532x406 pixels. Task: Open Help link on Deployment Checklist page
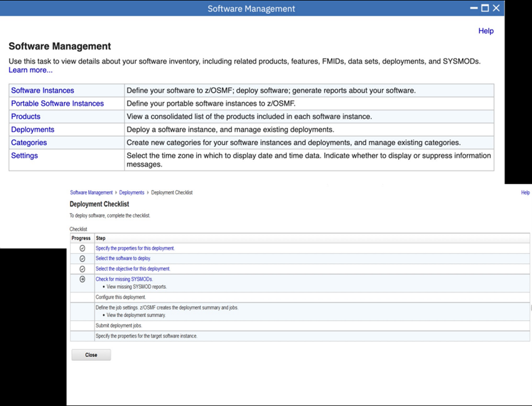pos(525,192)
